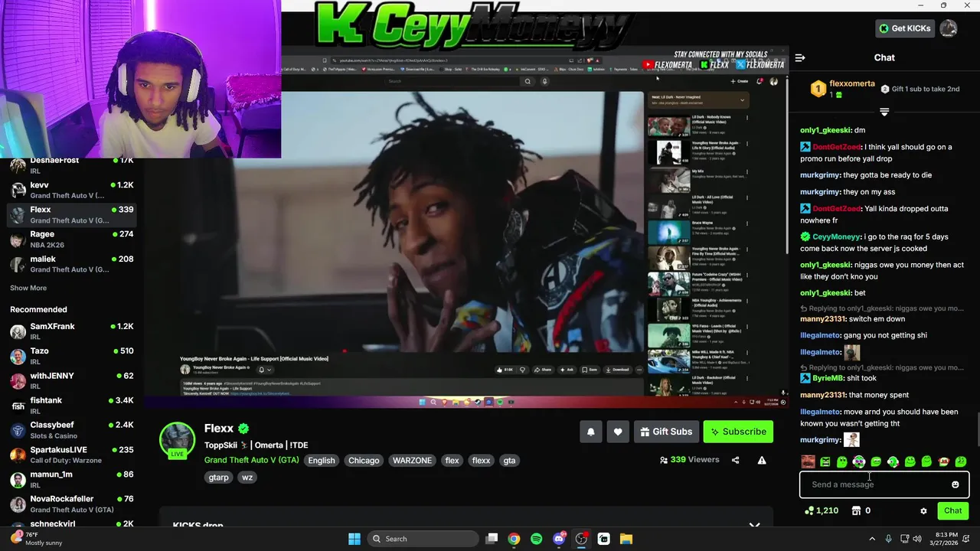
Task: Collapse chat panel with arrow icon
Action: [x=800, y=57]
